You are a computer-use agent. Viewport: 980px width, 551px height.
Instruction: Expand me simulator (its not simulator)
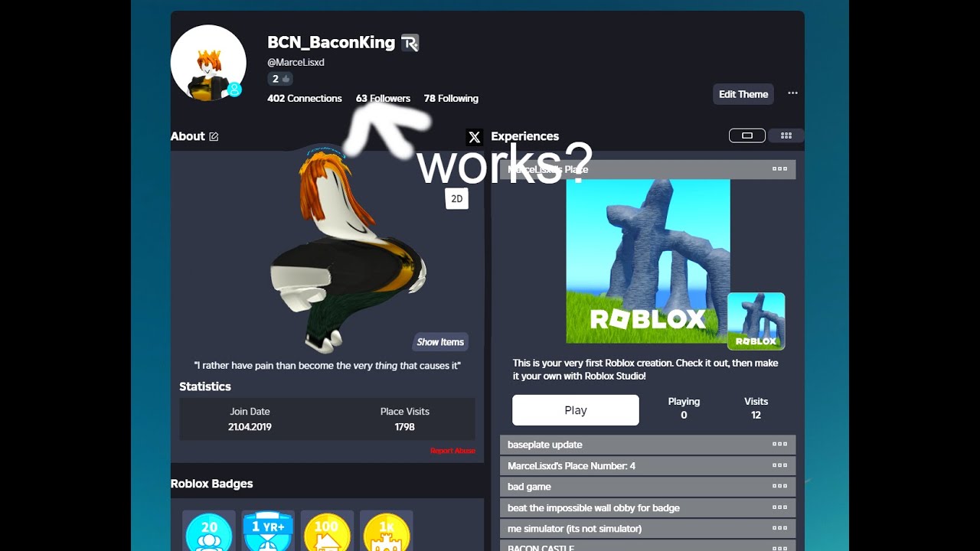(648, 529)
